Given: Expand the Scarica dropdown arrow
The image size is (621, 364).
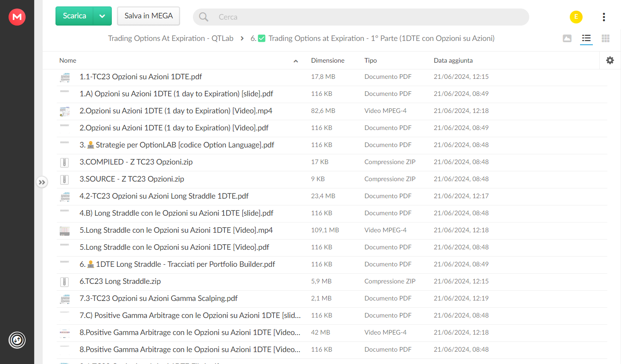Looking at the screenshot, I should coord(102,16).
